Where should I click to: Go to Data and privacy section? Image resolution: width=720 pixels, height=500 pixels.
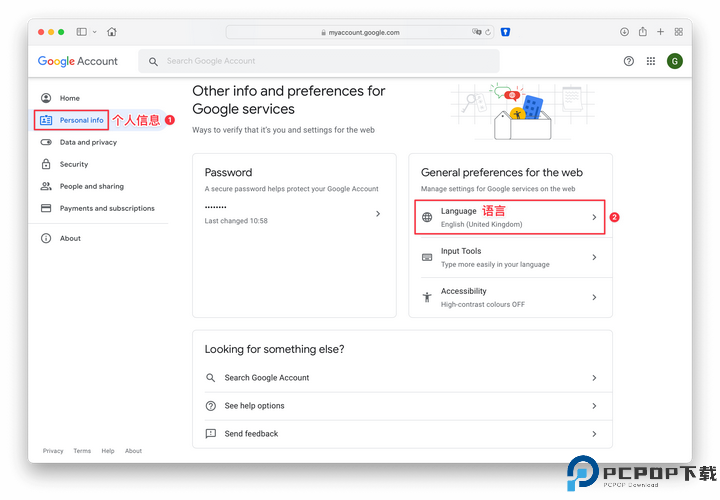[x=88, y=142]
